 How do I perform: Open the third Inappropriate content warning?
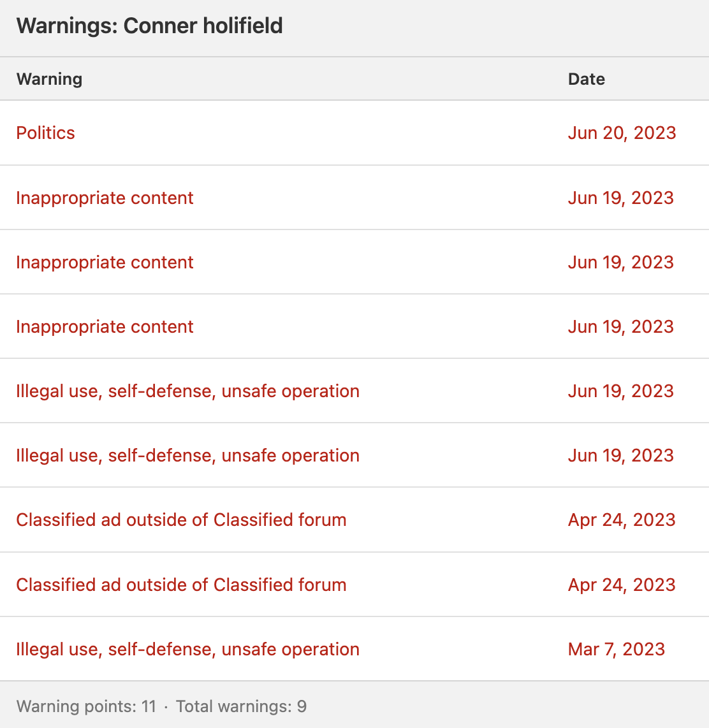[105, 327]
